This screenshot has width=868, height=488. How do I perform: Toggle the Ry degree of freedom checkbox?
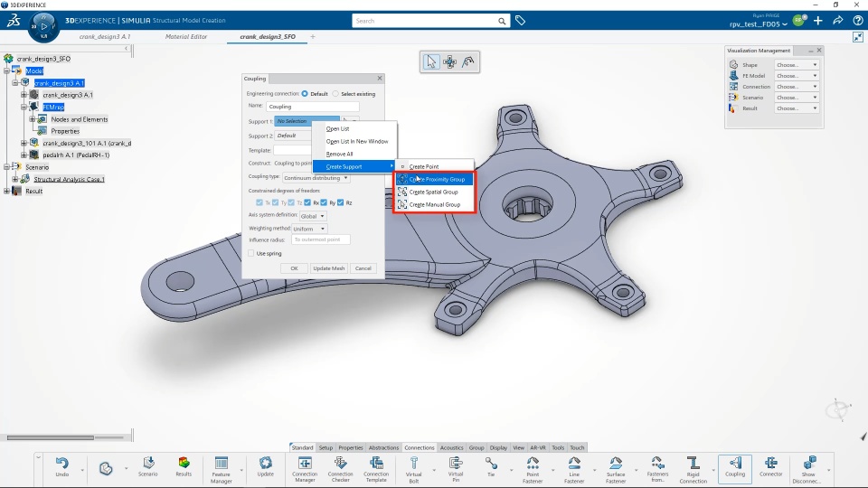click(324, 202)
